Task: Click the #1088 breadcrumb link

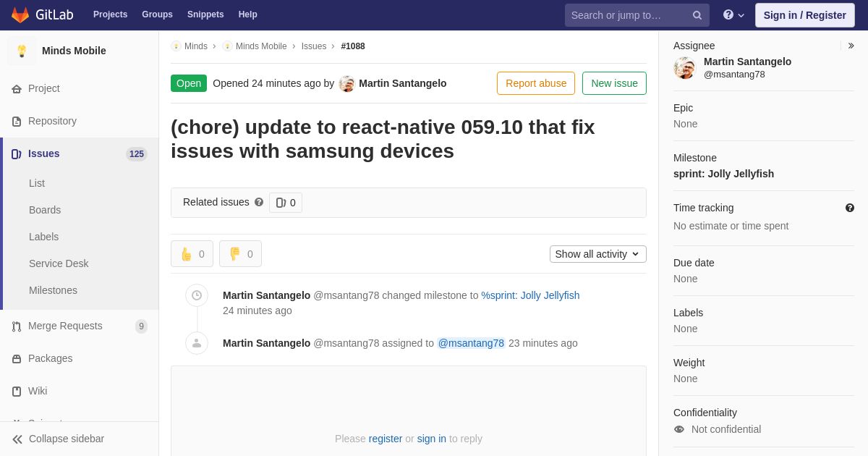Action: [x=353, y=46]
